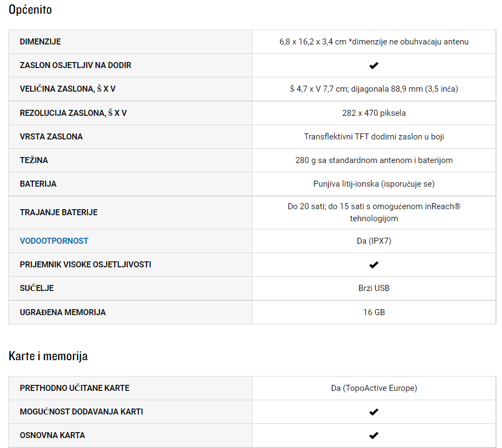
Task: Open the VODOOTPORNOST link
Action: [54, 240]
